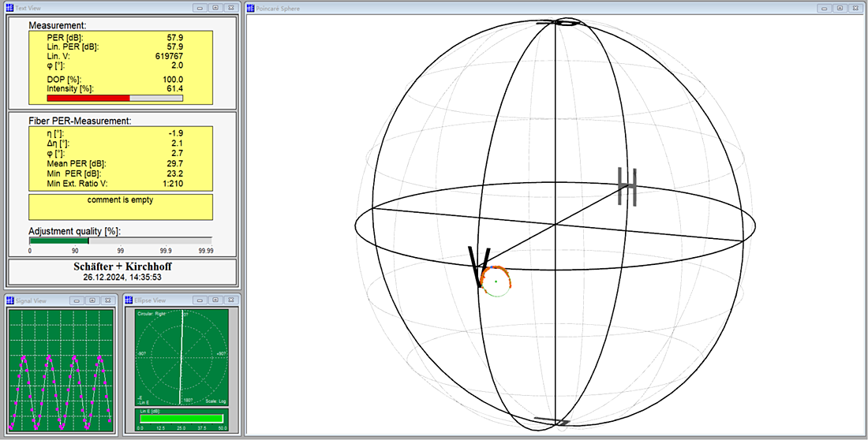Viewport: 868px width, 440px height.
Task: Click the Text View window icon
Action: coord(9,8)
